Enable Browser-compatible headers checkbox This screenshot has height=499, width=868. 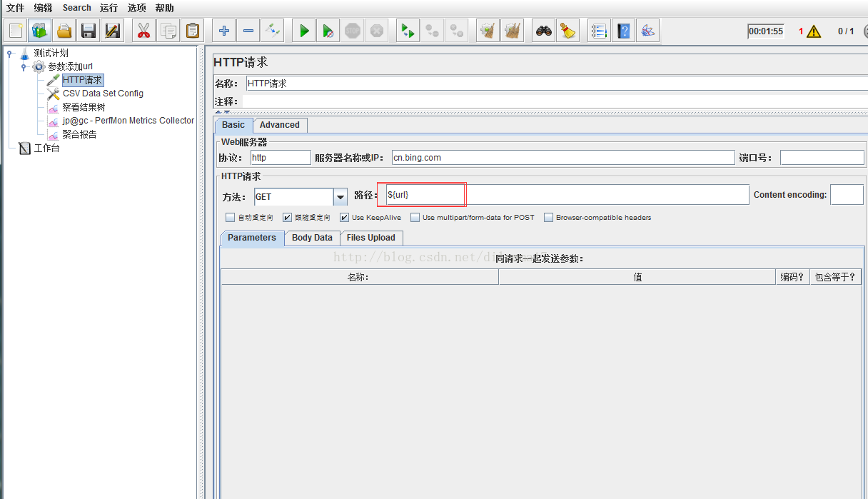(549, 217)
